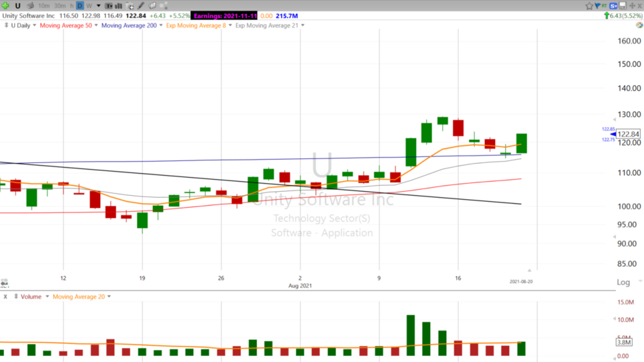Click the Unity Software Inc company name
The width and height of the screenshot is (644, 362).
pyautogui.click(x=28, y=15)
